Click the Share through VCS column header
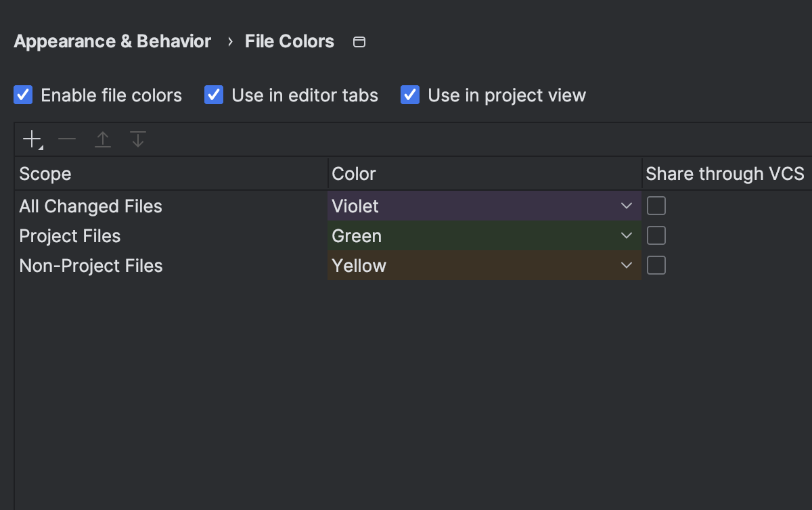 pos(725,174)
